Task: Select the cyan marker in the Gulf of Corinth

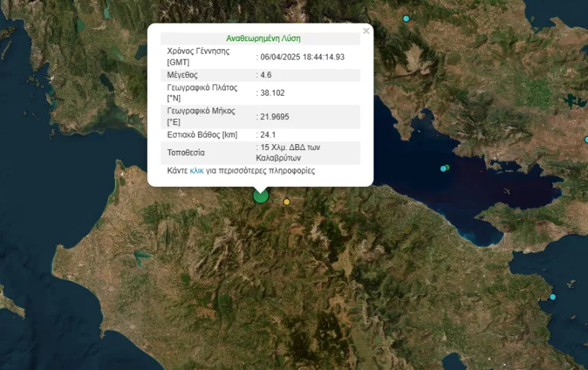Action: pyautogui.click(x=443, y=168)
